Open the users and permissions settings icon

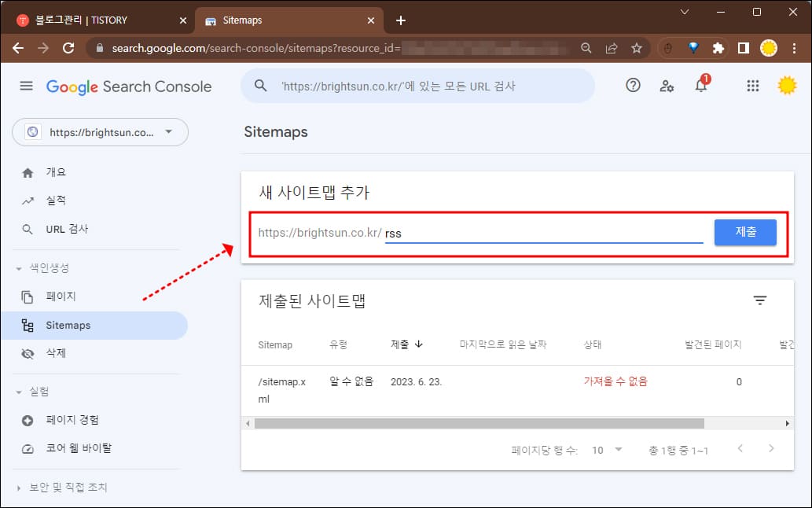(x=667, y=86)
